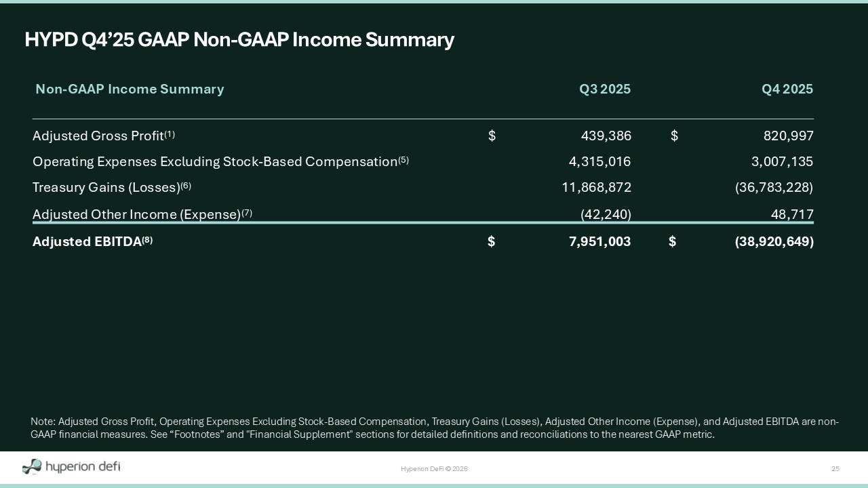
Task: Click the Hyperion DeFi logo icon
Action: pos(32,466)
